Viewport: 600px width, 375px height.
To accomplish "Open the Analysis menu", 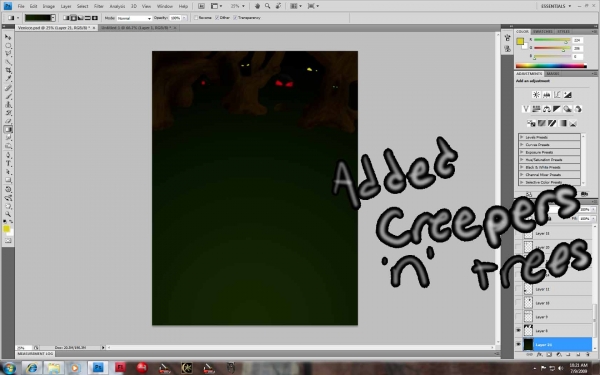I will [117, 6].
